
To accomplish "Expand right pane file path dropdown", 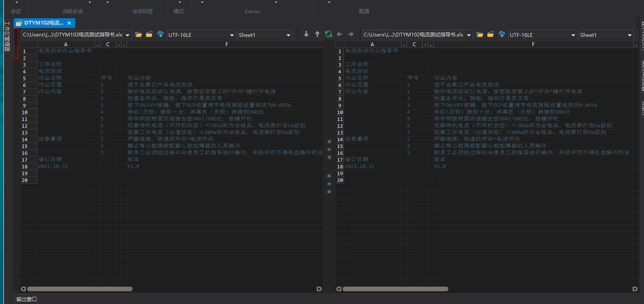I will (469, 35).
